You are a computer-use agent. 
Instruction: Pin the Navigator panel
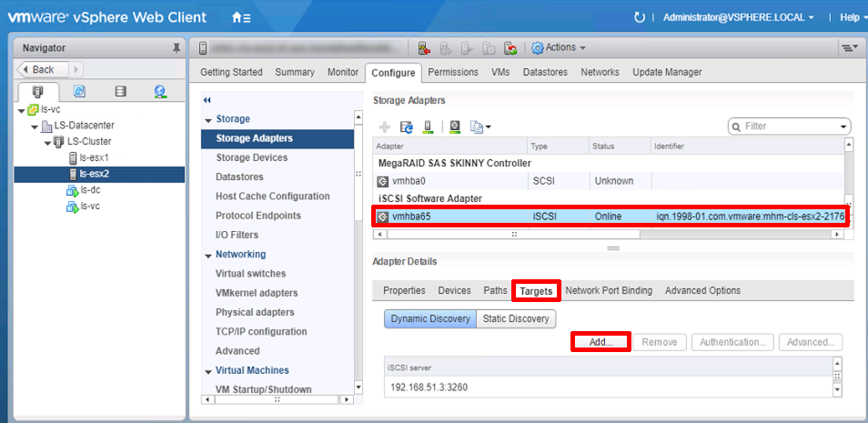pyautogui.click(x=177, y=48)
